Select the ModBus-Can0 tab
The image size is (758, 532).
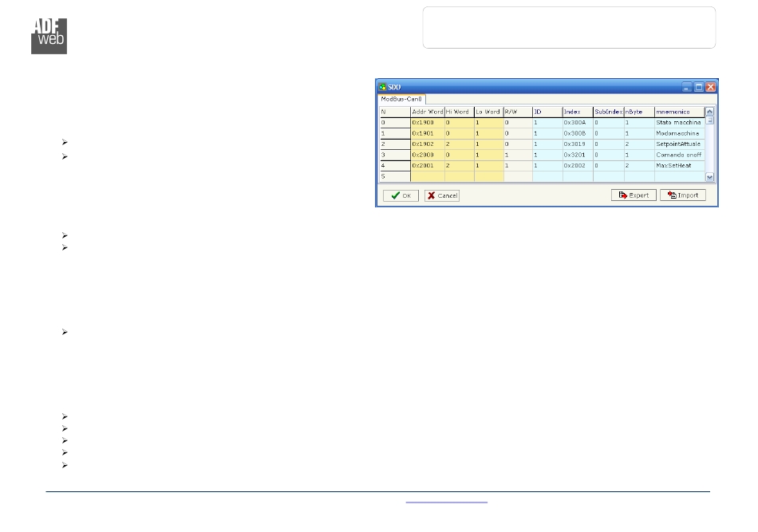(x=401, y=99)
